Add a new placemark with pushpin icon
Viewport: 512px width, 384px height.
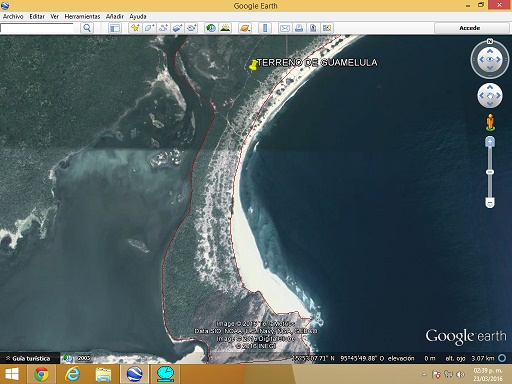point(135,28)
